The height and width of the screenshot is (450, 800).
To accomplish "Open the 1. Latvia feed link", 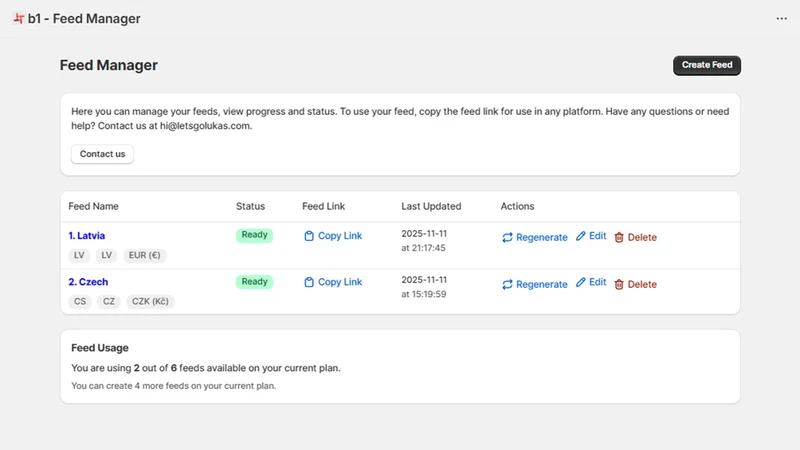I will tap(87, 236).
